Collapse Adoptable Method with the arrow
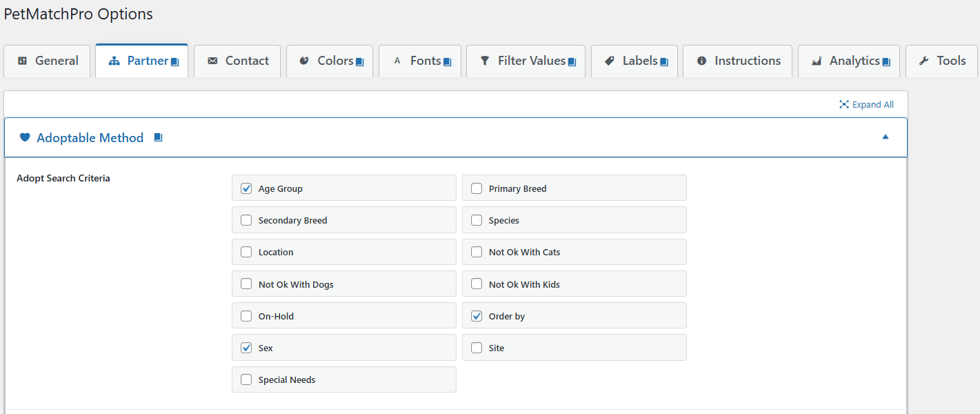Screen dimensions: 980x414 pos(886,137)
